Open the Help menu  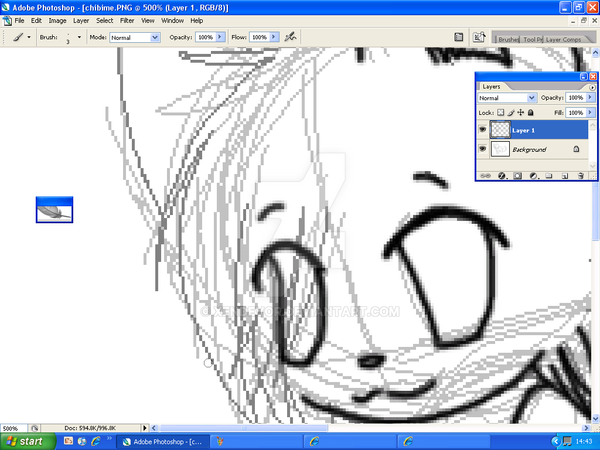197,21
